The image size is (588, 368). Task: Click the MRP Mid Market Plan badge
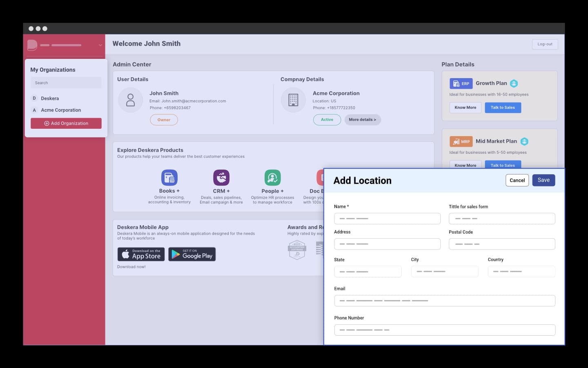[461, 141]
